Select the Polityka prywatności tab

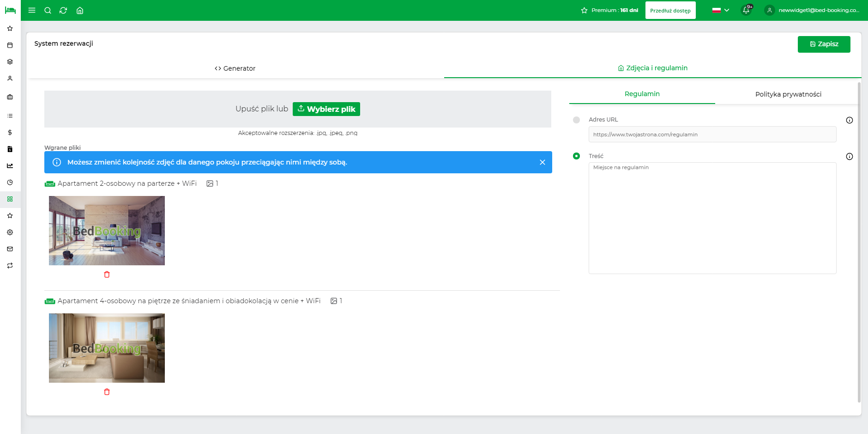tap(788, 94)
